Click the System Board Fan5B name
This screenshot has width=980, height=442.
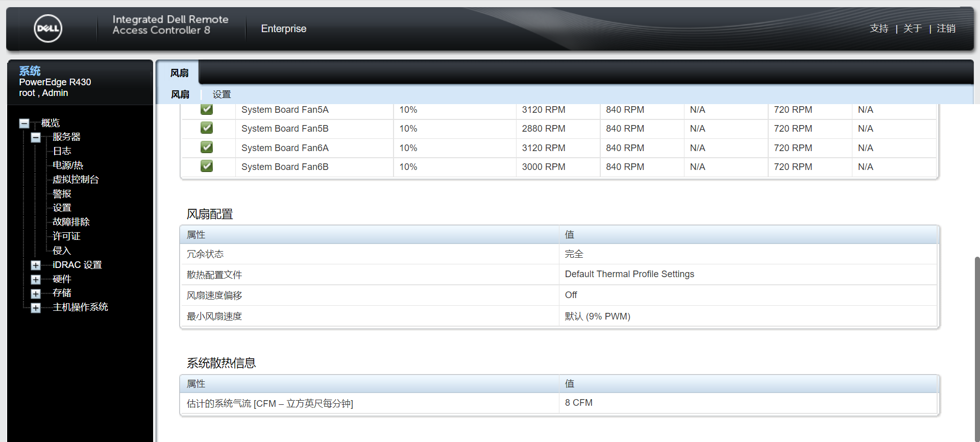tap(285, 129)
